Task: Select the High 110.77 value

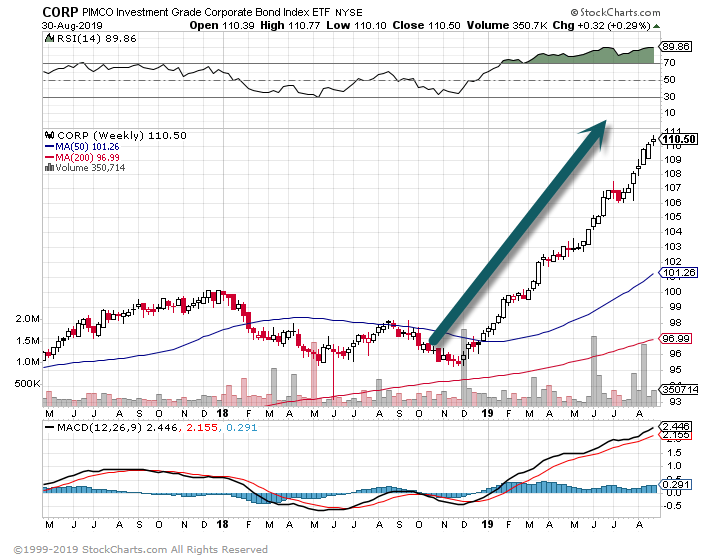Action: (290, 25)
